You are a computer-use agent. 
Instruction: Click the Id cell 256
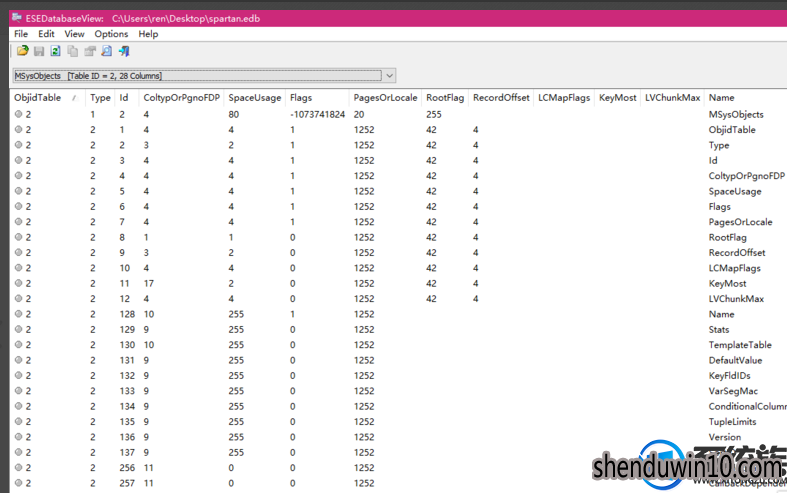127,468
